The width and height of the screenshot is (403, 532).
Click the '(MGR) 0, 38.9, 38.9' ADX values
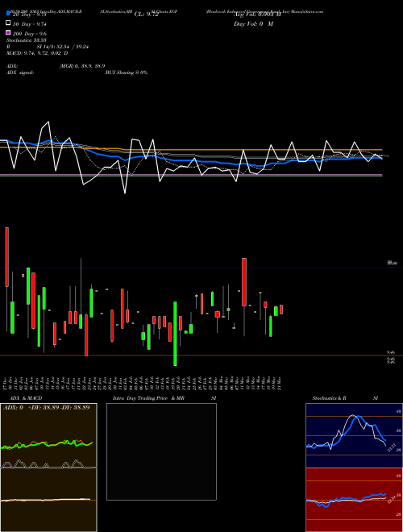tap(82, 66)
